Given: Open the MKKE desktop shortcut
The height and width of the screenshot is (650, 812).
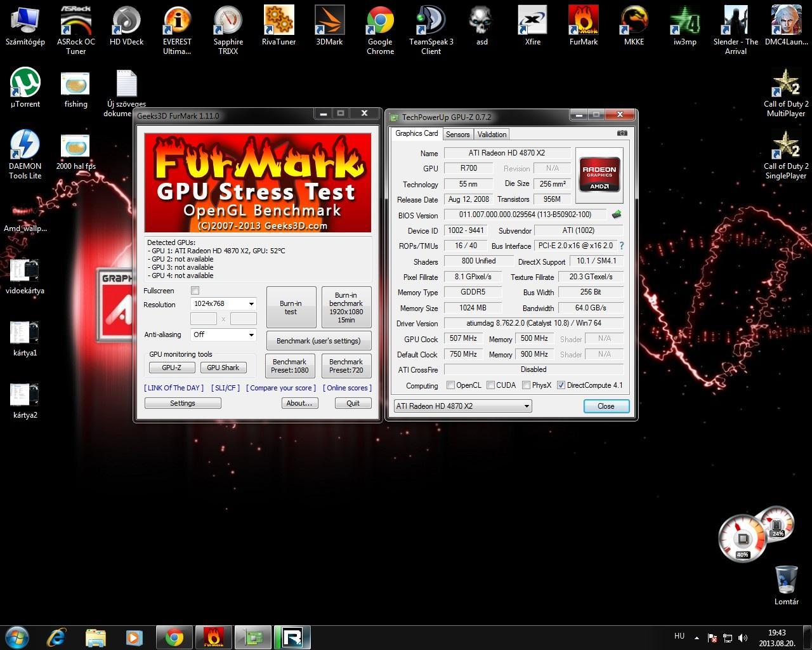Looking at the screenshot, I should 634,27.
